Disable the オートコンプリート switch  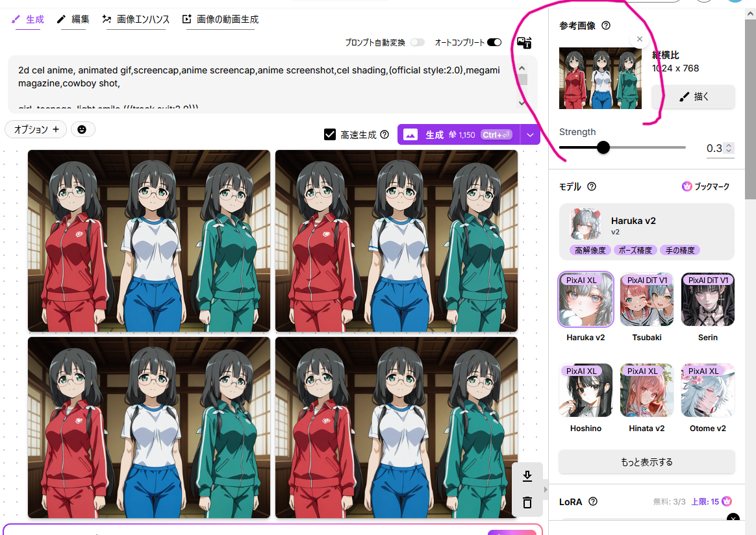tap(494, 42)
